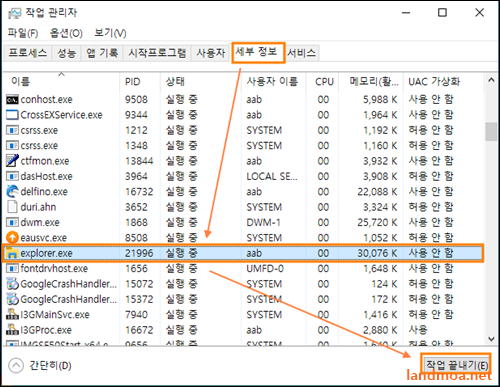The height and width of the screenshot is (387, 500).
Task: Switch to the 사용자 tab
Action: click(210, 53)
